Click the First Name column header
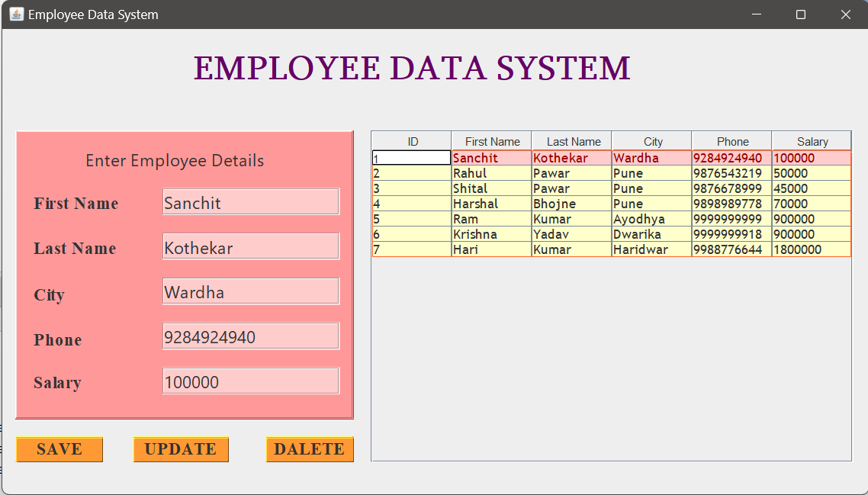The image size is (868, 495). (491, 140)
